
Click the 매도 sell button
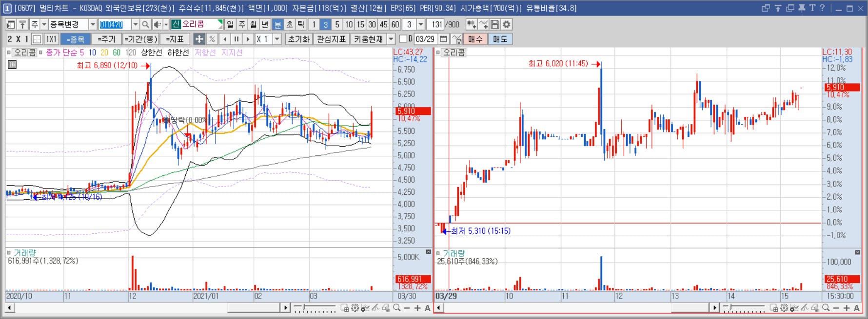(x=500, y=39)
